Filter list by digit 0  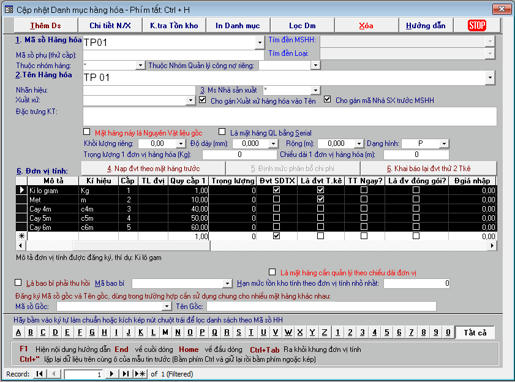(x=448, y=332)
